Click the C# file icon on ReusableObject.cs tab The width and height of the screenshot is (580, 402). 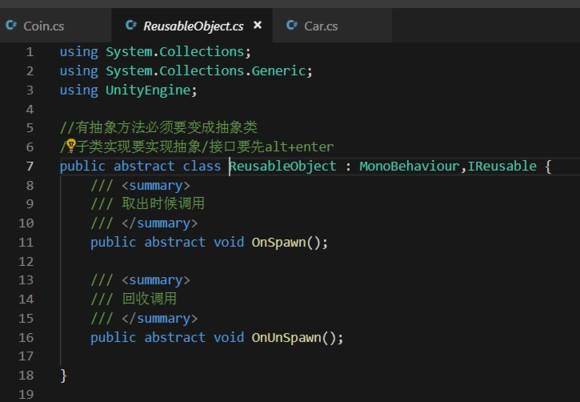(x=131, y=25)
